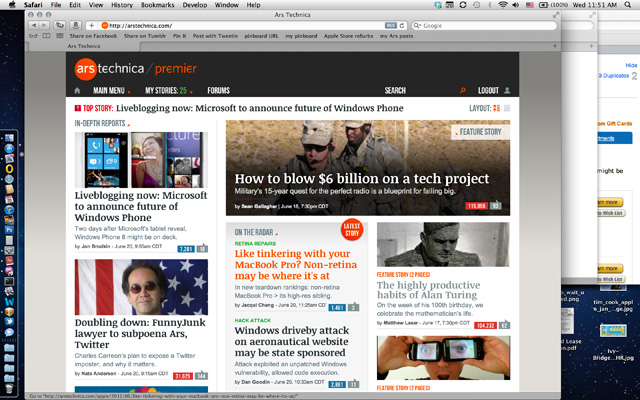This screenshot has width=640, height=400.
Task: Click Pin It bookmarklet
Action: [x=179, y=36]
